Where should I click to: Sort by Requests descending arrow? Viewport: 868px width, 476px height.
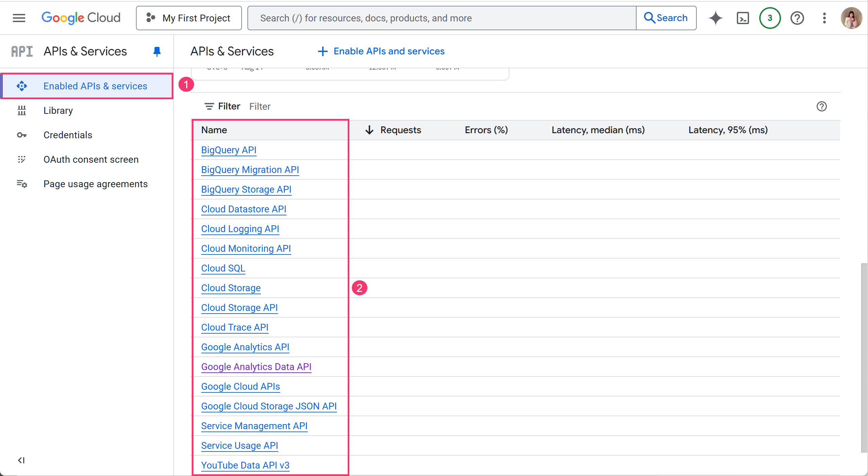click(369, 130)
